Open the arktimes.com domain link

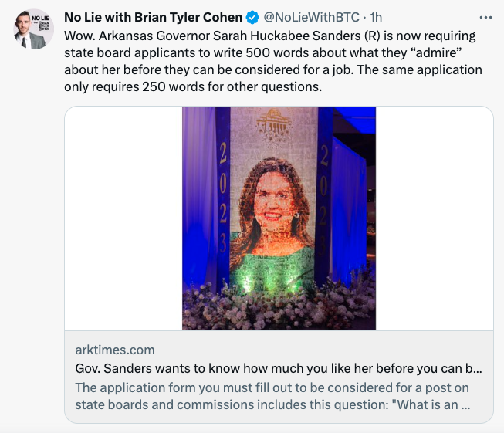coord(115,350)
